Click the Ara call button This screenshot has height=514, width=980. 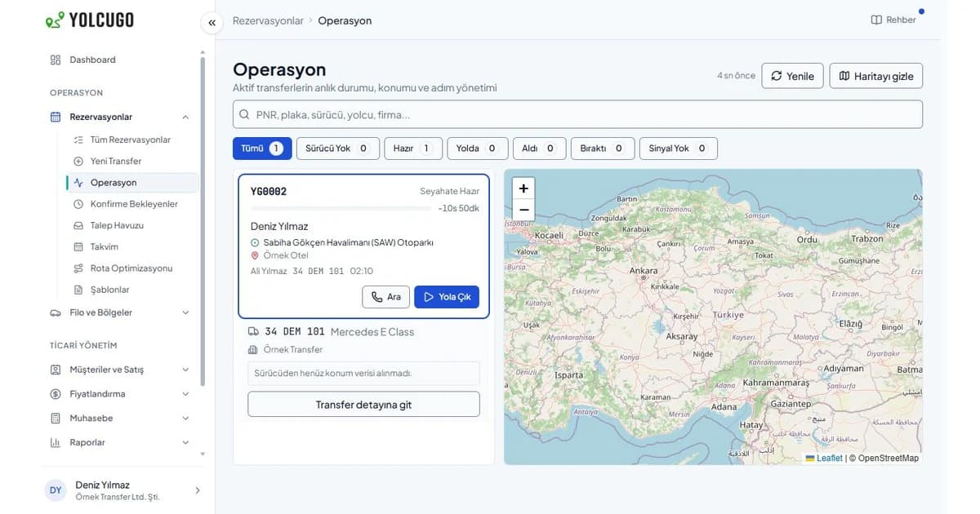tap(385, 297)
